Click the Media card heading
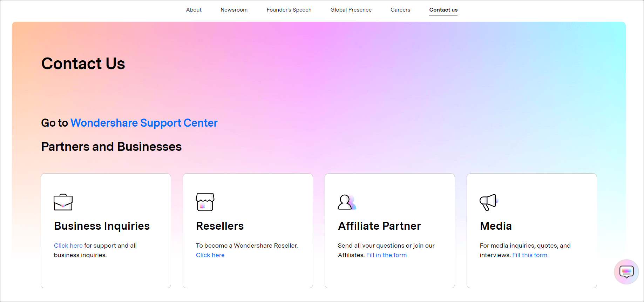Screen dimensions: 644x302 coord(496,226)
